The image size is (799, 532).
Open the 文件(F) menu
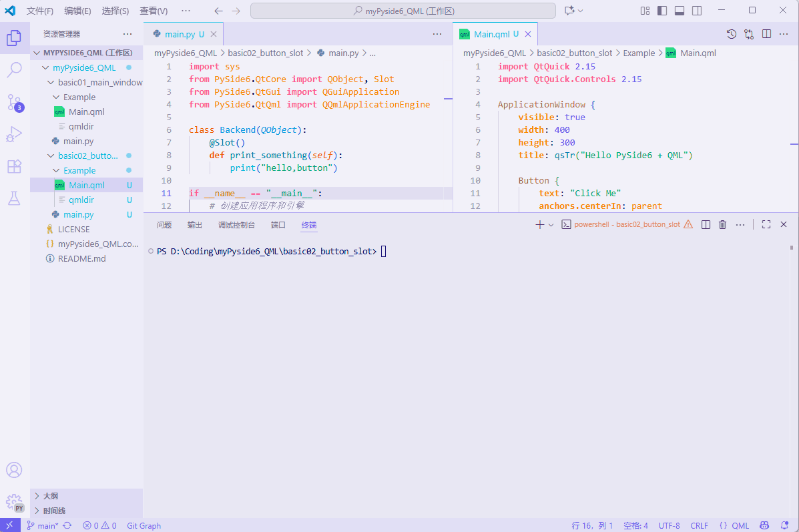(x=40, y=11)
